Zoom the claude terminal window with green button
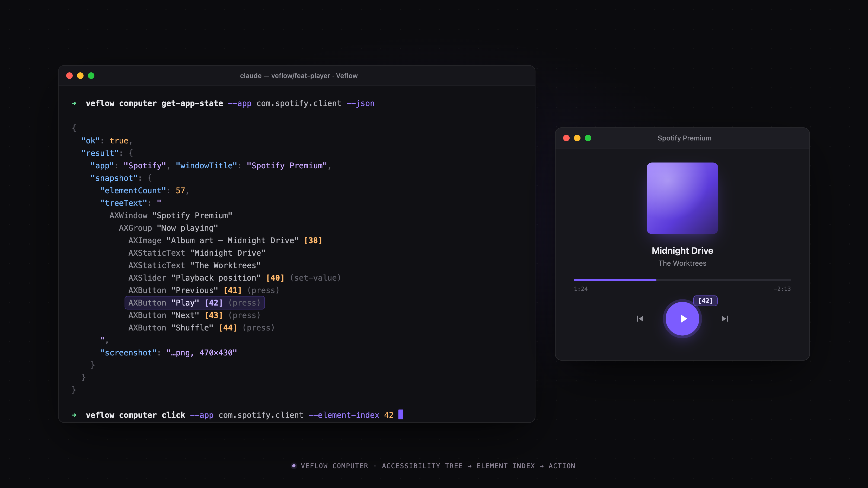Image resolution: width=868 pixels, height=488 pixels. [x=91, y=76]
